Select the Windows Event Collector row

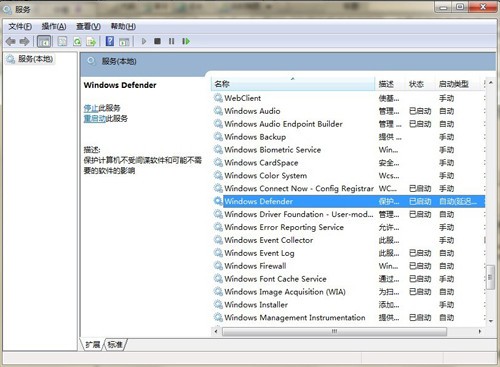tap(349, 240)
